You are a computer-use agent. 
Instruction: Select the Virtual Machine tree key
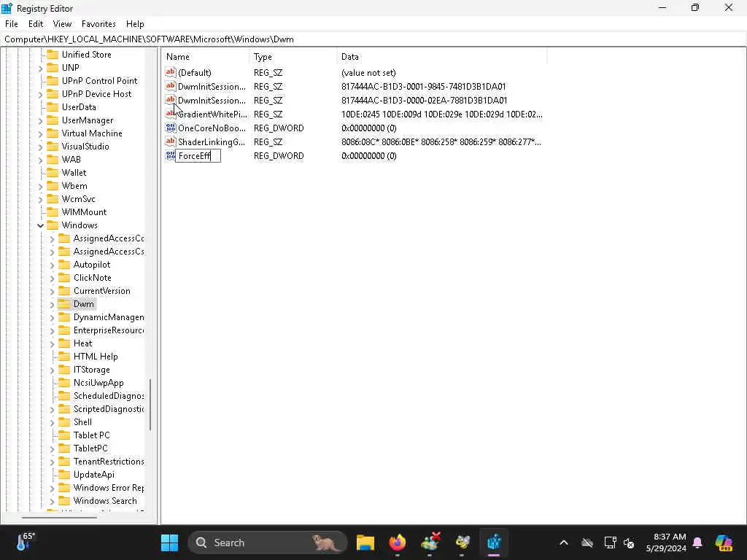pyautogui.click(x=92, y=133)
